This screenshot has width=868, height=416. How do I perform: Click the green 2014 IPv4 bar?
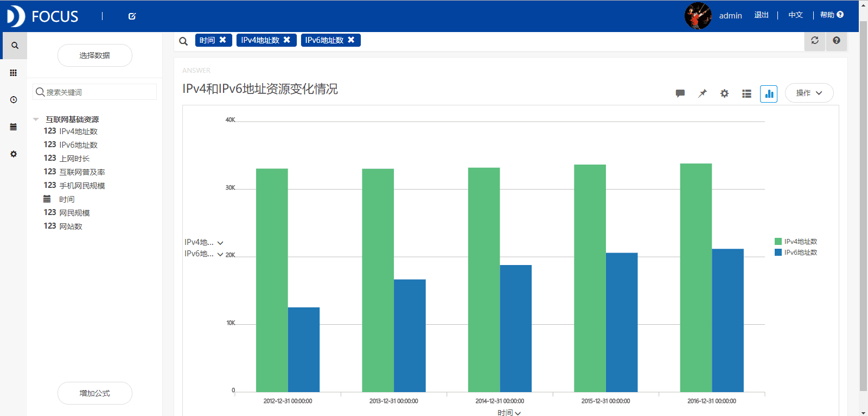click(x=484, y=280)
